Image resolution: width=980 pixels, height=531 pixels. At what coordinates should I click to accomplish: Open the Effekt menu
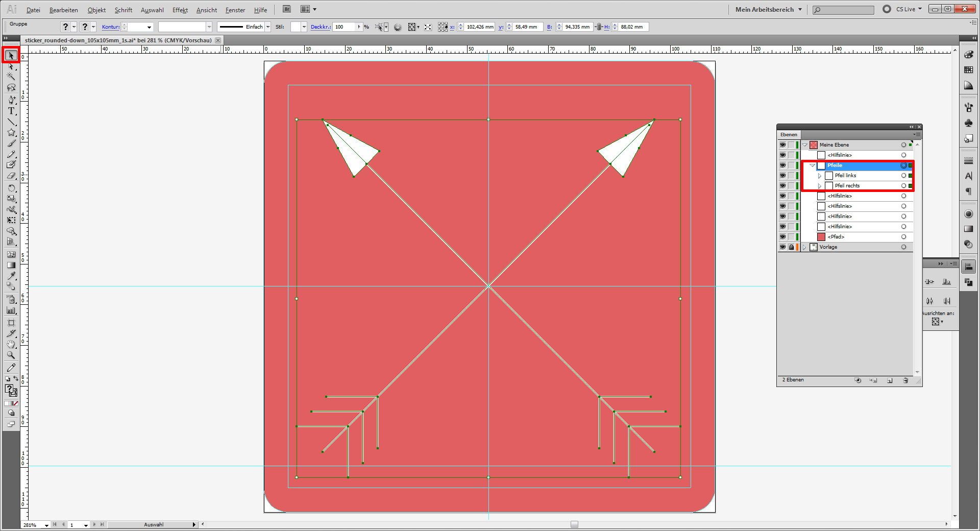180,10
